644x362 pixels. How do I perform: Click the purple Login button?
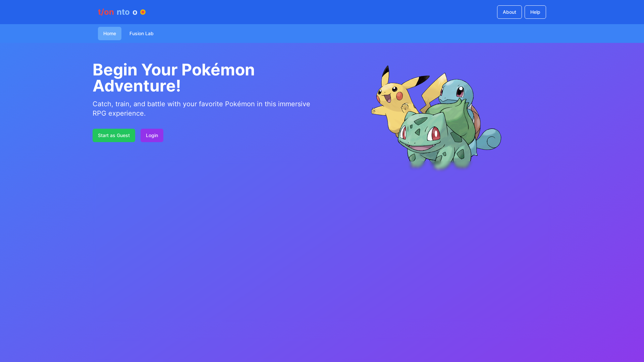[x=152, y=135]
